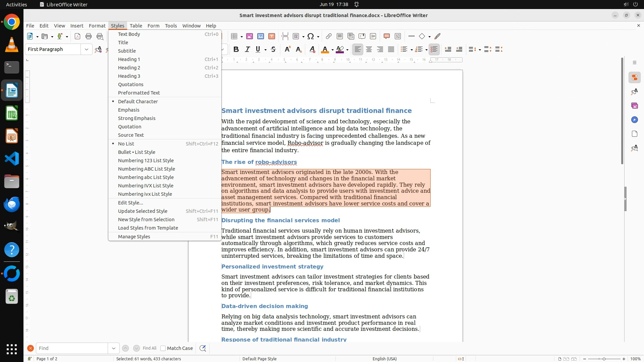Screen dimensions: 644x362
Task: Apply italic formatting
Action: click(x=247, y=49)
